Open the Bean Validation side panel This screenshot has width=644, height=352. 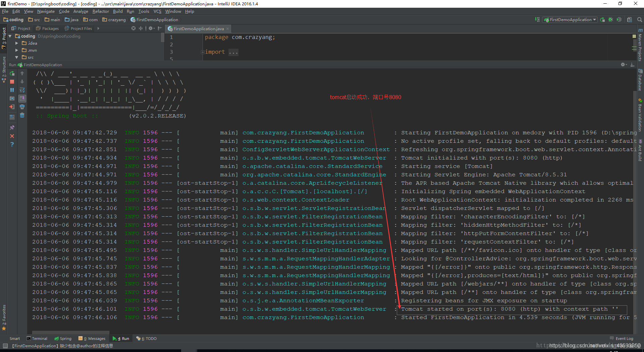point(640,115)
